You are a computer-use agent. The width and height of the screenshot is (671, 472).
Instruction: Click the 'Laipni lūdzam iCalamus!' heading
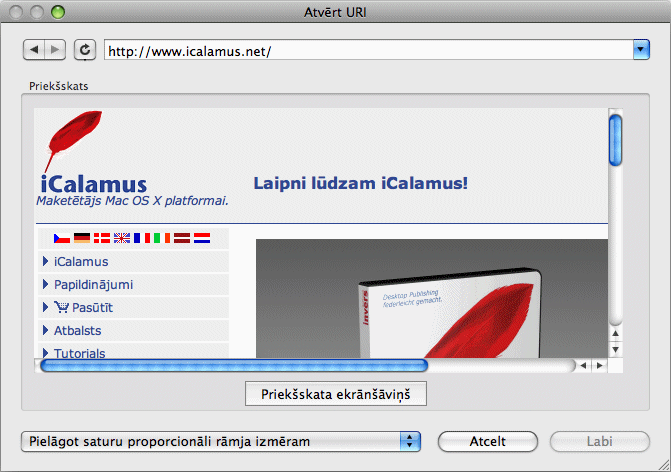point(360,183)
